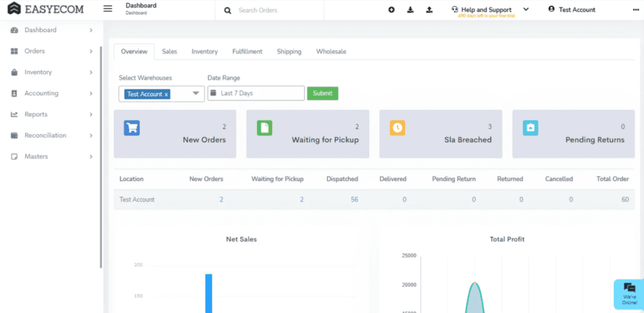Open the three-dots more options menu
Screen dimensions: 644x313
click(635, 10)
